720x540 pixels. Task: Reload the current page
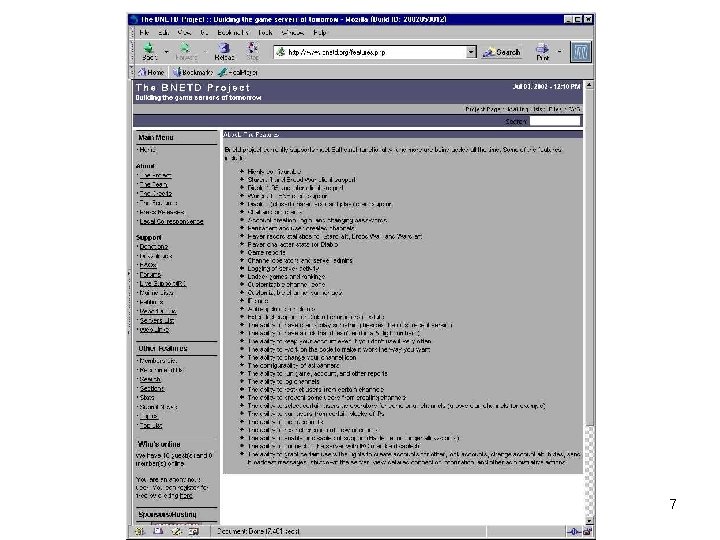(224, 51)
